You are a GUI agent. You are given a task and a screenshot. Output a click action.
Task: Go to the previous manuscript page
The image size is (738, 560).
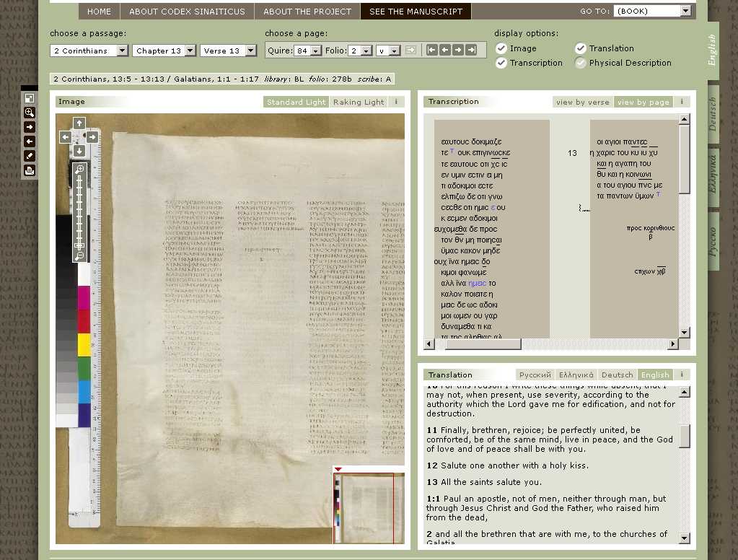445,50
